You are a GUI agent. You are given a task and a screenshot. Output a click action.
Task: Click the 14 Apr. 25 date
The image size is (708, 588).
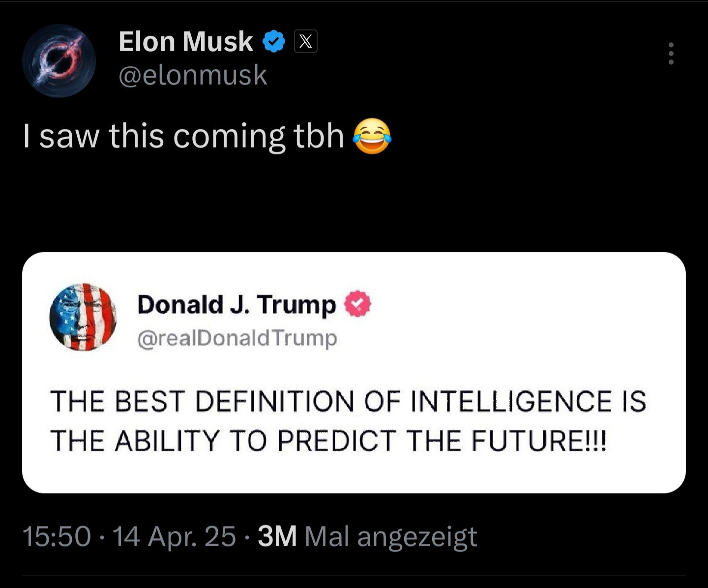[x=175, y=536]
